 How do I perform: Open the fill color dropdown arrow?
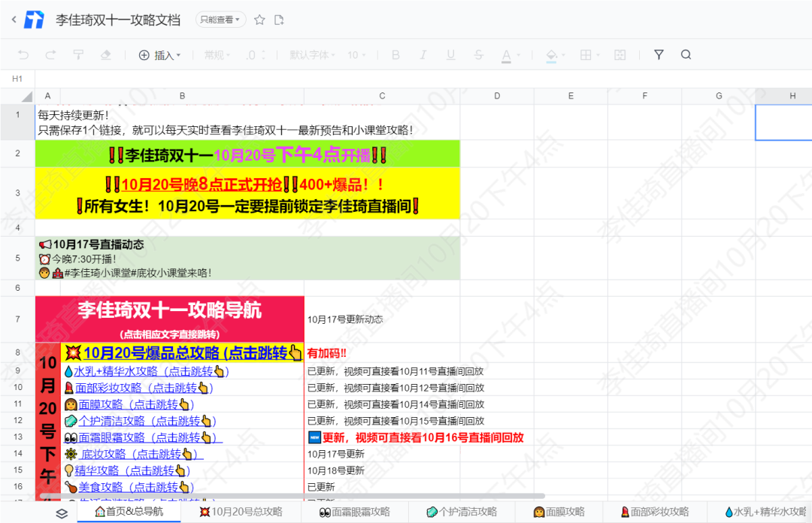(563, 56)
